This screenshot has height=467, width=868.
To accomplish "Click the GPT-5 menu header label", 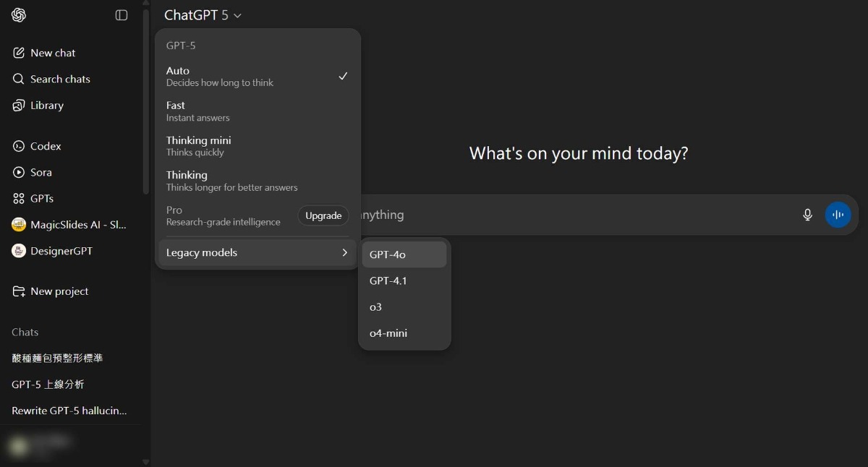I will pyautogui.click(x=181, y=46).
